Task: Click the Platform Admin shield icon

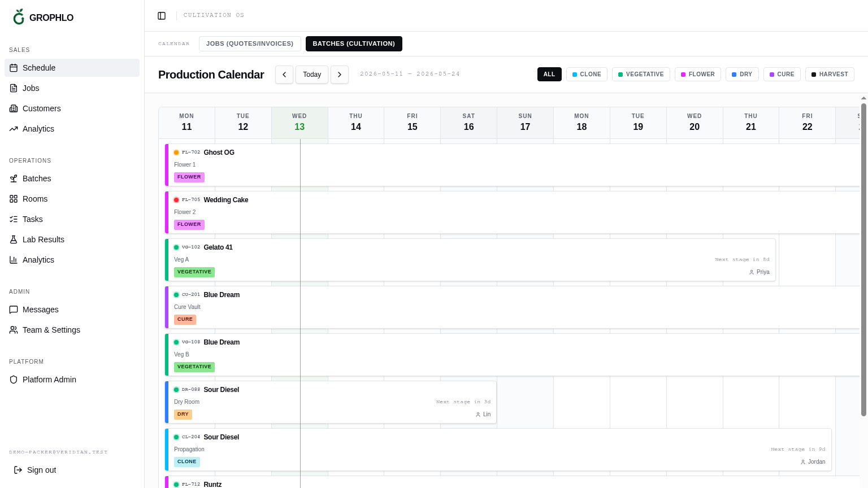Action: (14, 380)
